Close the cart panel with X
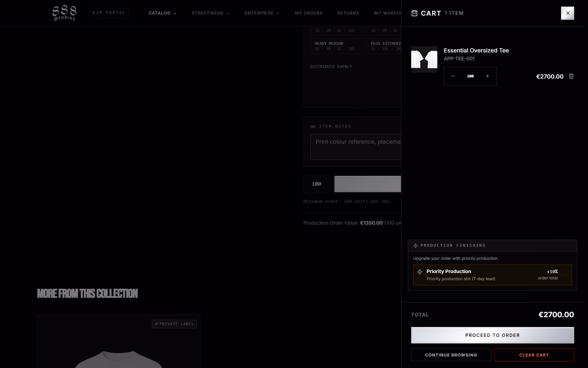The height and width of the screenshot is (368, 588). [x=567, y=13]
